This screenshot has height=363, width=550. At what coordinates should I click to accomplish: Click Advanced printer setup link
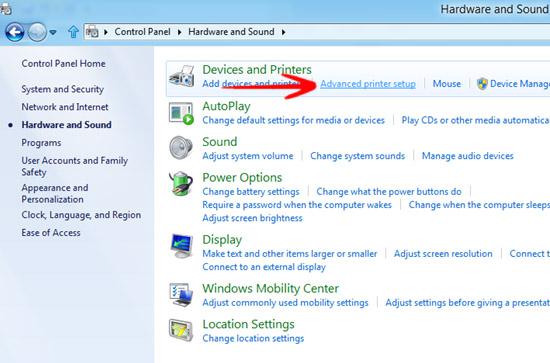(x=368, y=84)
